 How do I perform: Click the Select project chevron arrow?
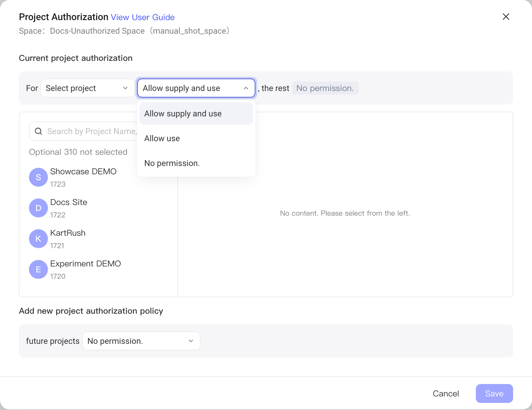click(125, 88)
